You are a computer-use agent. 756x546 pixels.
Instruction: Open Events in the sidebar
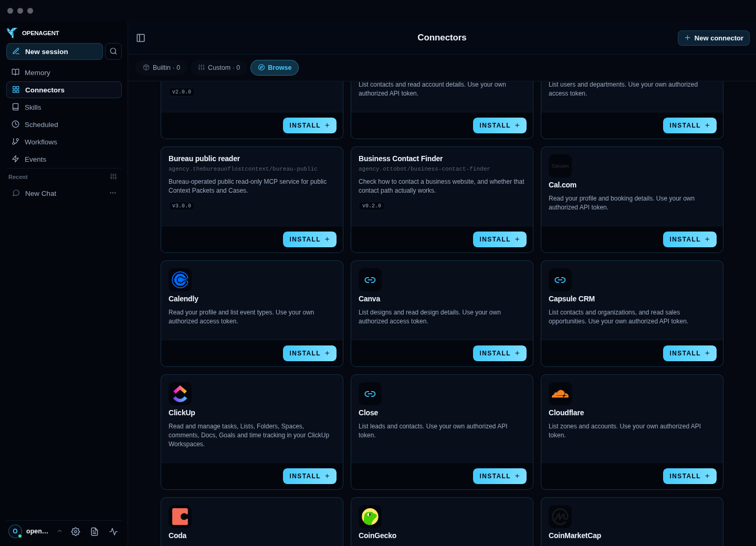pos(64,159)
